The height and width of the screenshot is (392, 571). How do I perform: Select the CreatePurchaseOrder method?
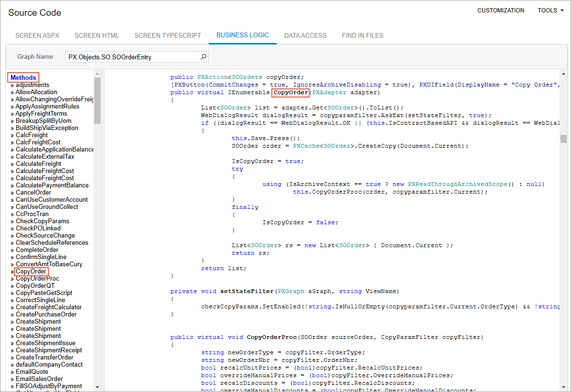point(46,315)
